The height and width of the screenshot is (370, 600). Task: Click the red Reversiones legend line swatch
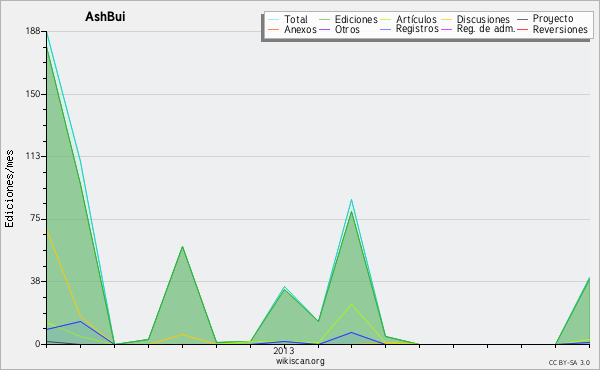(x=522, y=29)
